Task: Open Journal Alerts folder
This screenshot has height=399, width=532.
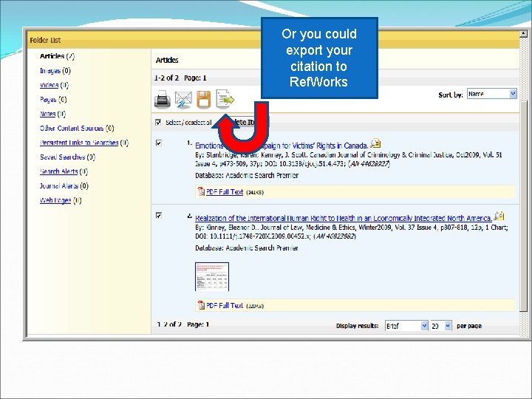Action: pyautogui.click(x=64, y=186)
